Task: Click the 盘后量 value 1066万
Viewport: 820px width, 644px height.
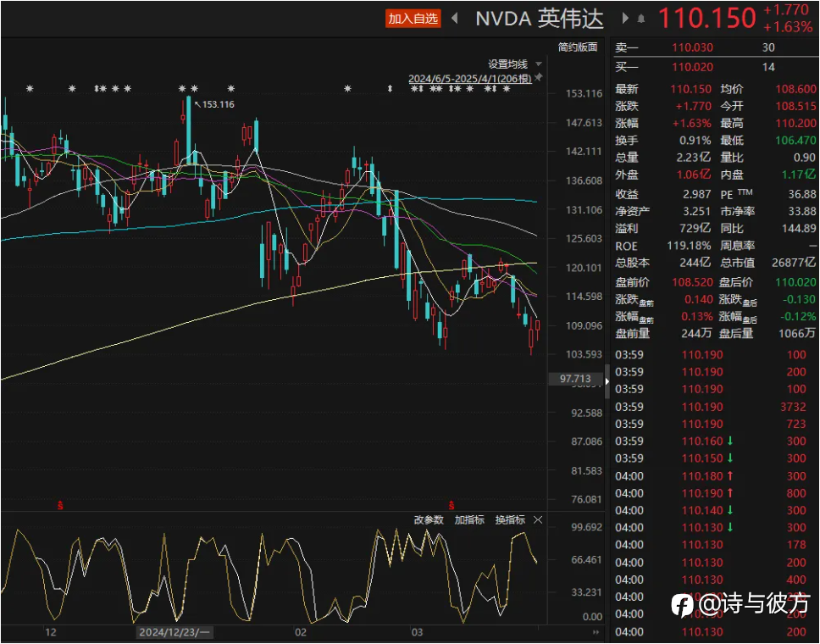Action: pyautogui.click(x=796, y=333)
